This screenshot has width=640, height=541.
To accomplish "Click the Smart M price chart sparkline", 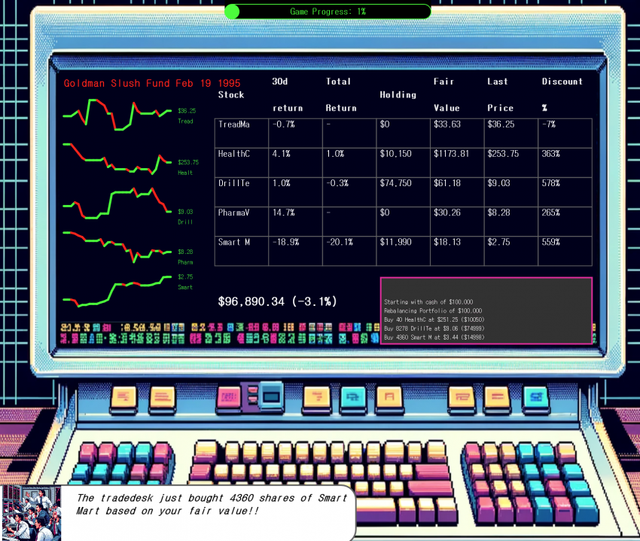I will coord(117,290).
